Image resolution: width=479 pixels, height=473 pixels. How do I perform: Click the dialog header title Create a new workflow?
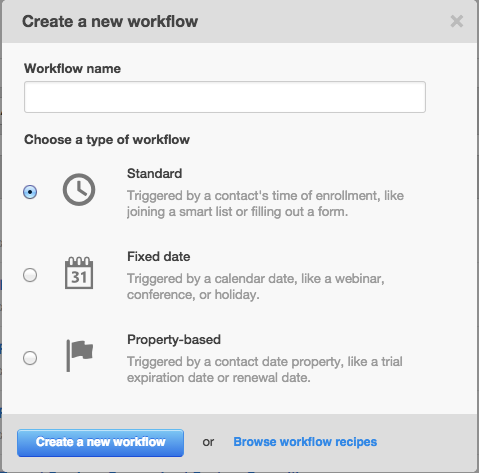click(110, 21)
